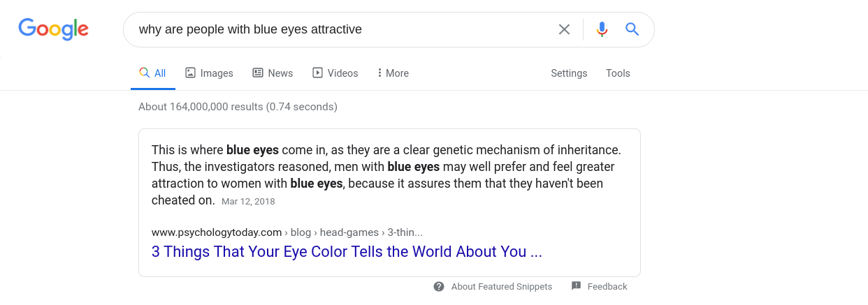The width and height of the screenshot is (868, 305).
Task: Submit search using magnifying glass icon
Action: pos(632,29)
